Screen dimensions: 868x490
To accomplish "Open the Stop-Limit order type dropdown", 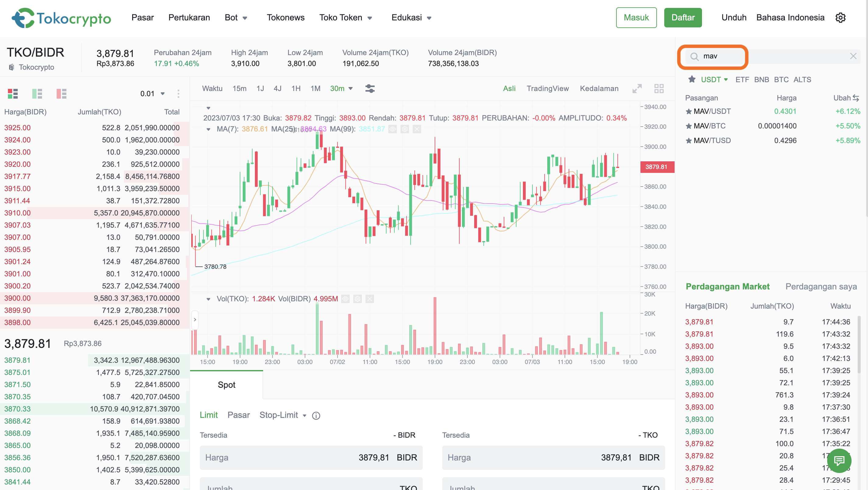I will pyautogui.click(x=283, y=415).
